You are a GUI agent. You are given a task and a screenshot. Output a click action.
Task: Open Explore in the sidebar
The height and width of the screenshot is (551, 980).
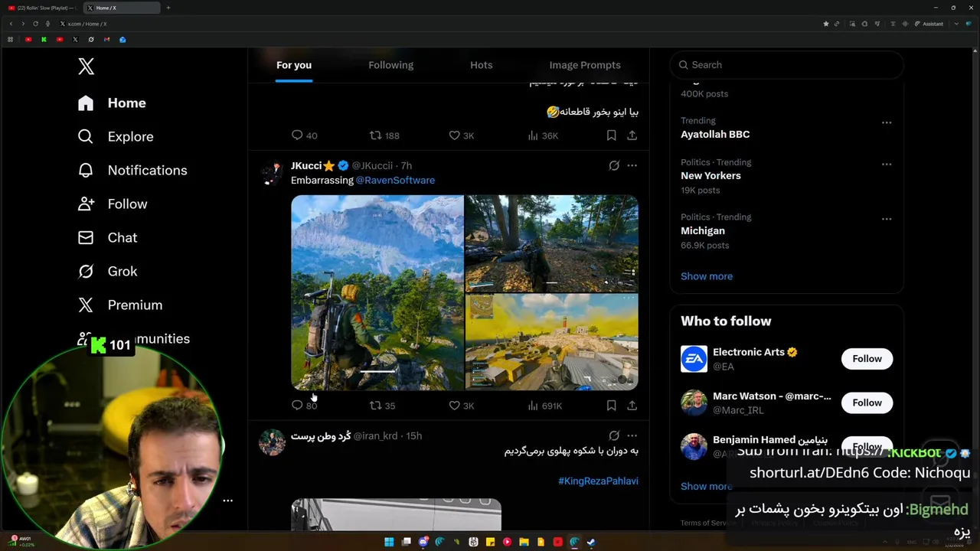click(116, 136)
